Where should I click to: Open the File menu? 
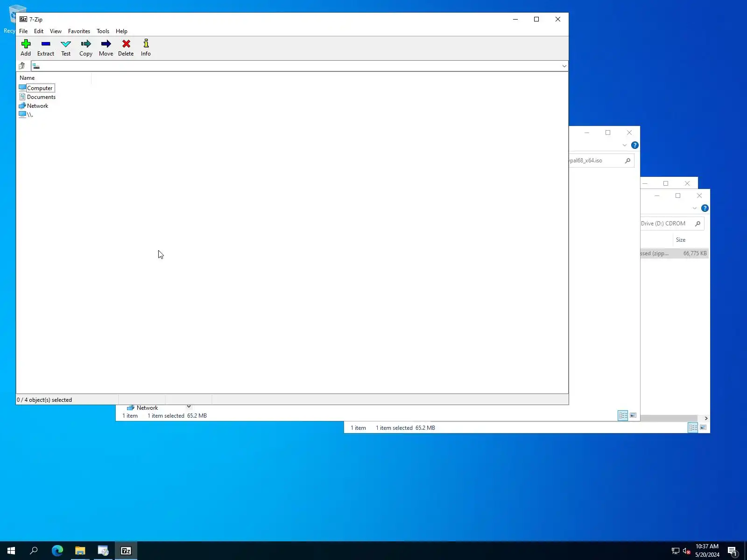click(x=23, y=31)
